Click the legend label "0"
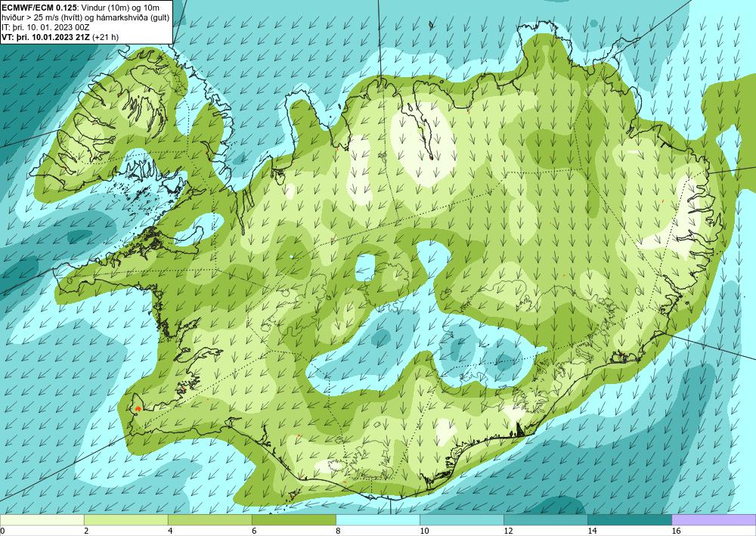Viewport: 756px width, 536px height. pyautogui.click(x=2, y=531)
